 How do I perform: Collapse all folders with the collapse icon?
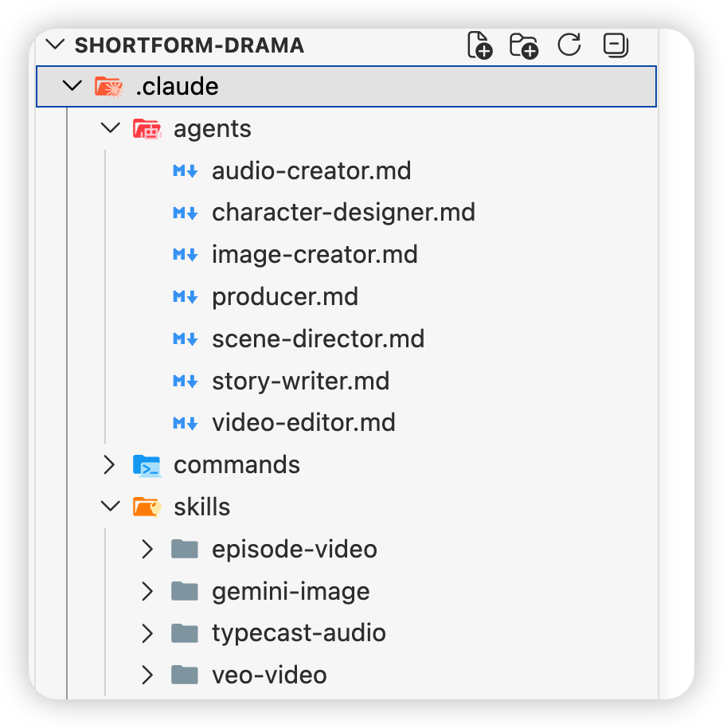[x=616, y=45]
